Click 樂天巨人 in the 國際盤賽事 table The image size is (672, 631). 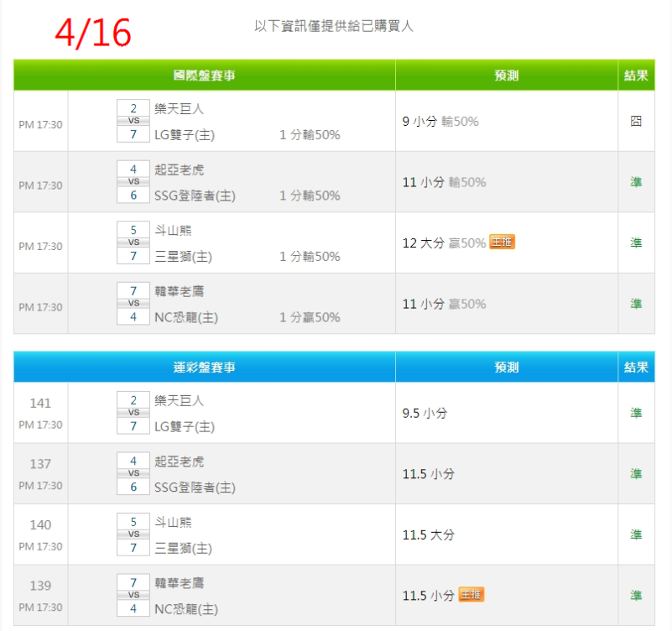pyautogui.click(x=180, y=108)
